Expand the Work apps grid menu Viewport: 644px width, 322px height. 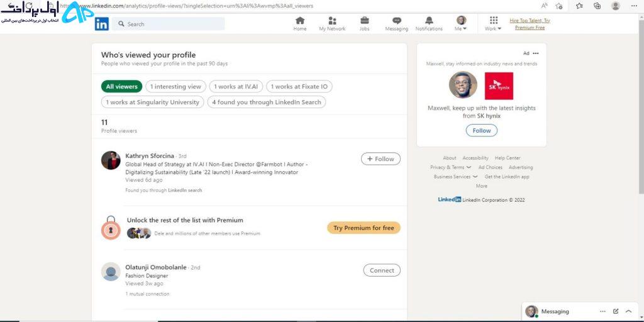493,23
